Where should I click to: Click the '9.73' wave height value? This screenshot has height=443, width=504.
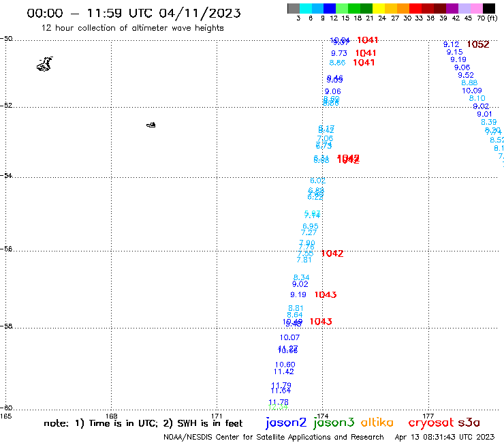[x=339, y=53]
